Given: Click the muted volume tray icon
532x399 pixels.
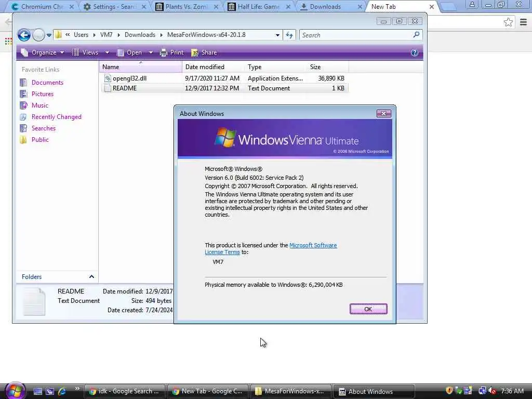Looking at the screenshot, I should point(493,391).
